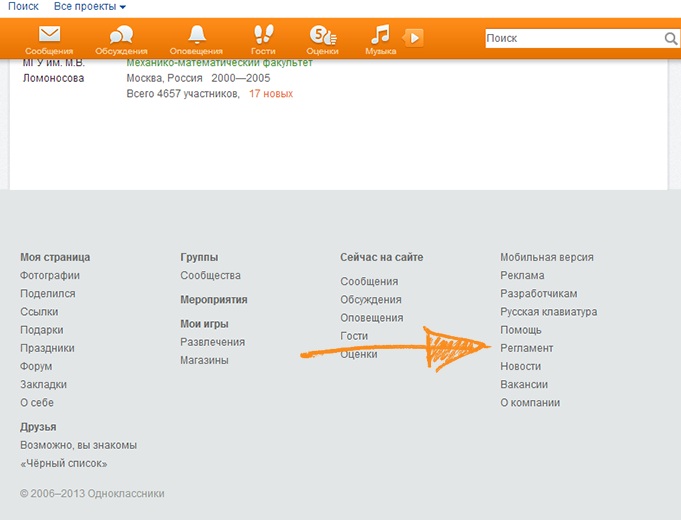
Task: Open «Чёрный список» link
Action: tap(63, 463)
